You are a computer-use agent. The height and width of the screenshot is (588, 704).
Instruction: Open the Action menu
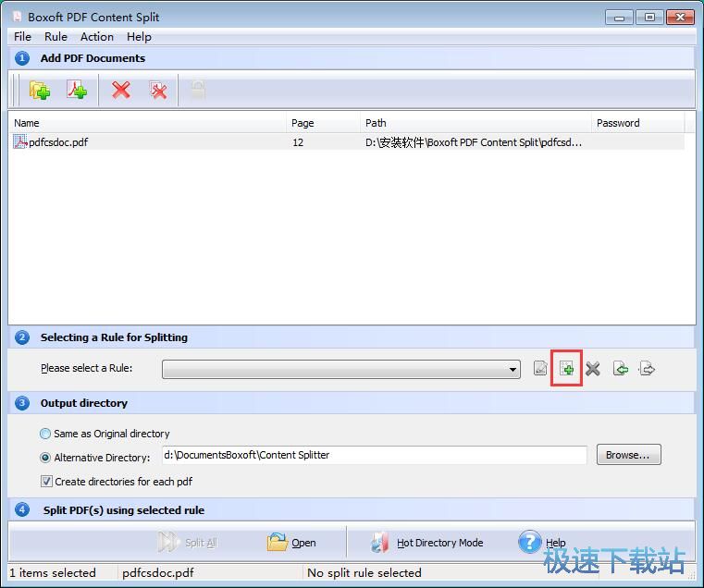[x=97, y=37]
